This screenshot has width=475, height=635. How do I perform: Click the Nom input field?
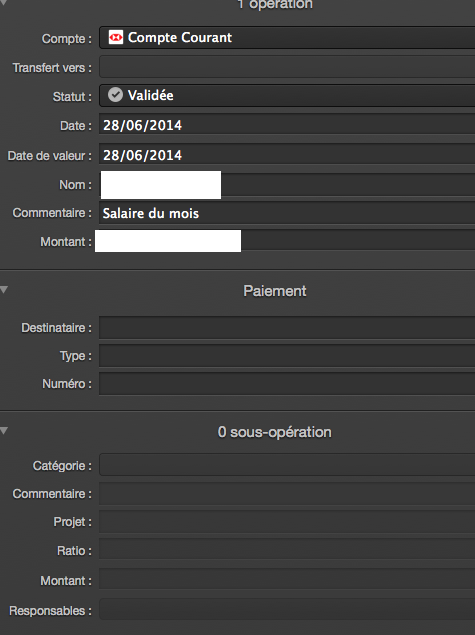point(287,185)
